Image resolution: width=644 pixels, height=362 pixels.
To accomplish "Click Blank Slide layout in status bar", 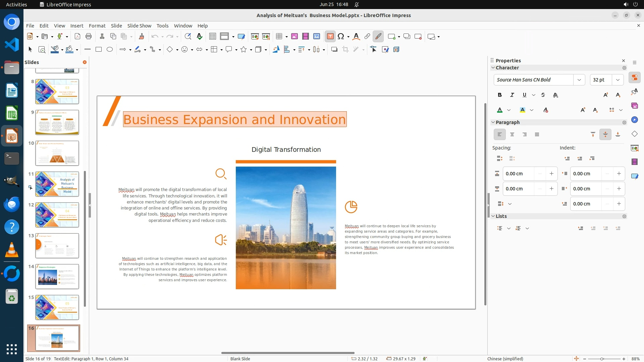I will pos(240,359).
